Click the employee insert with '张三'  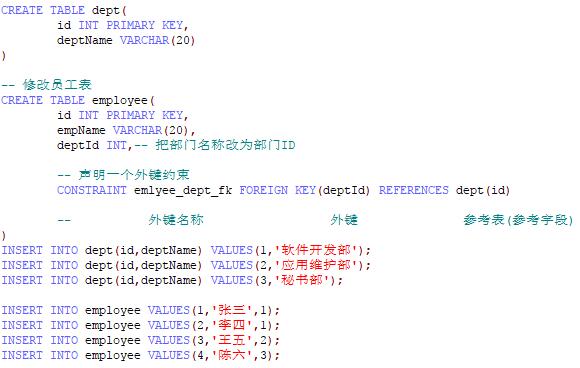click(x=141, y=310)
